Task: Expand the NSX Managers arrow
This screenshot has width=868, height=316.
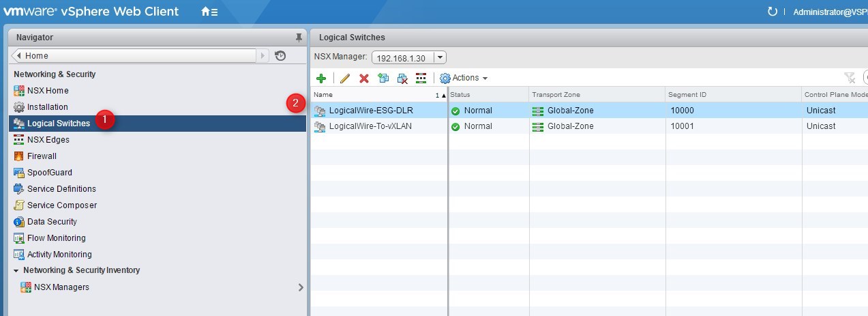Action: coord(300,287)
